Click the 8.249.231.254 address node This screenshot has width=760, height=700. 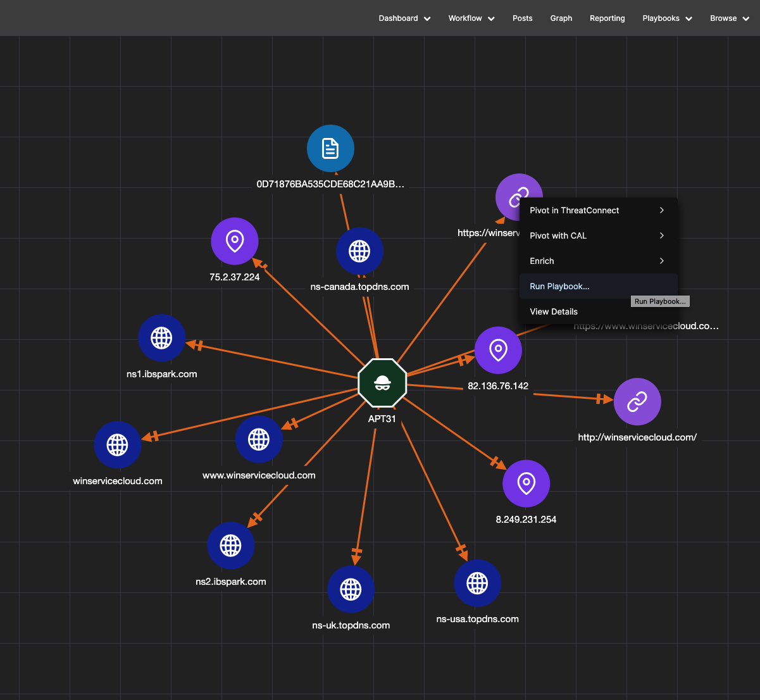pos(526,484)
